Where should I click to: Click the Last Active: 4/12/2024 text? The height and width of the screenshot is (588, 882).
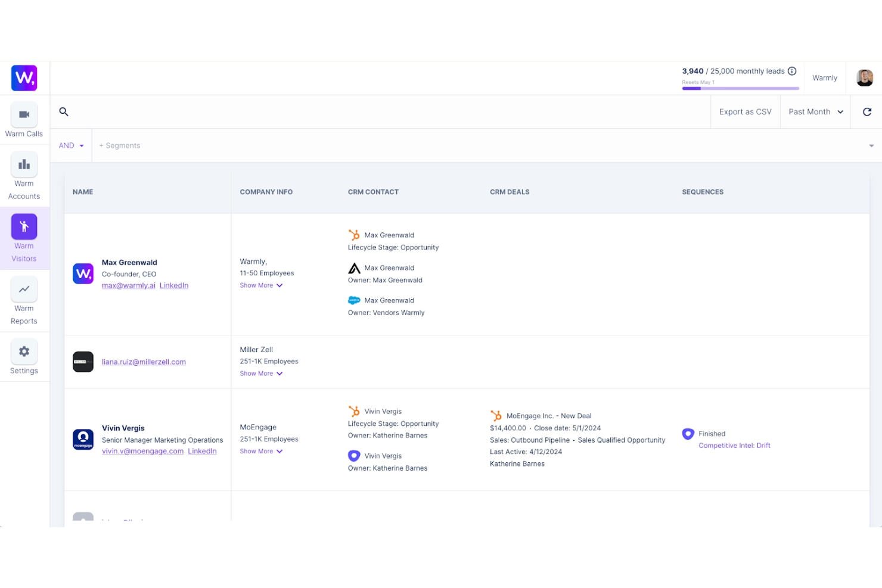526,452
